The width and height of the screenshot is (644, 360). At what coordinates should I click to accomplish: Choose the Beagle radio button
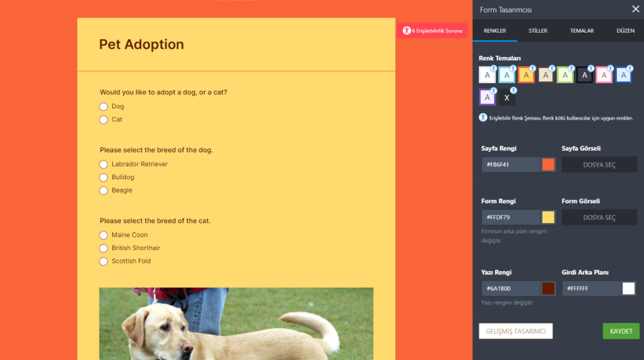tap(104, 190)
